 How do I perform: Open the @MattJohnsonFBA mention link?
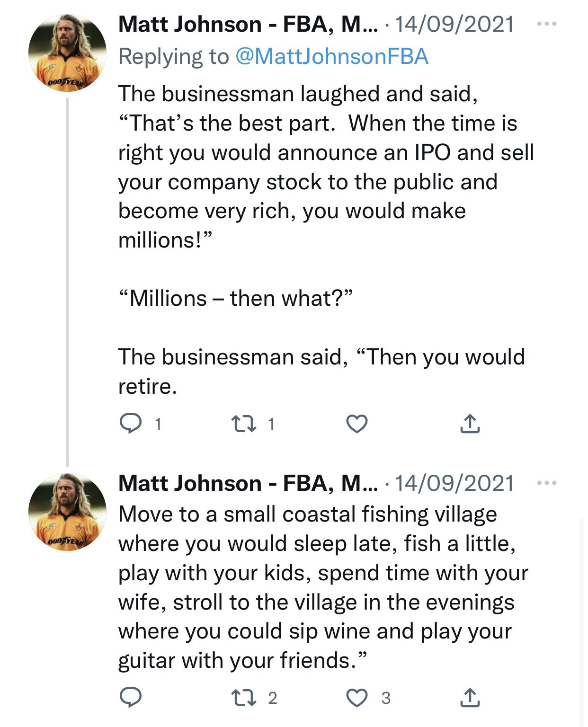[x=331, y=56]
